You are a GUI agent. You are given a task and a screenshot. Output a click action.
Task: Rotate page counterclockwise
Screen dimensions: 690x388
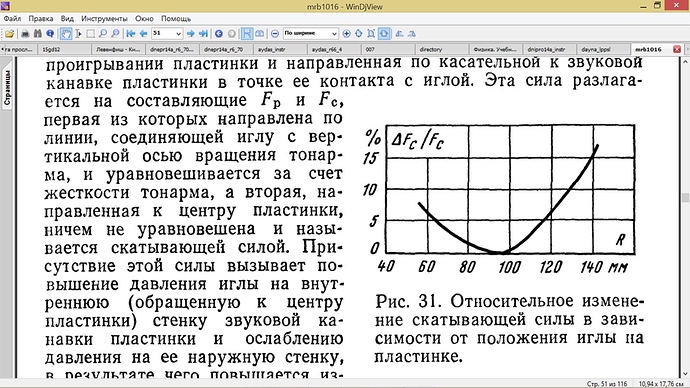tap(399, 33)
